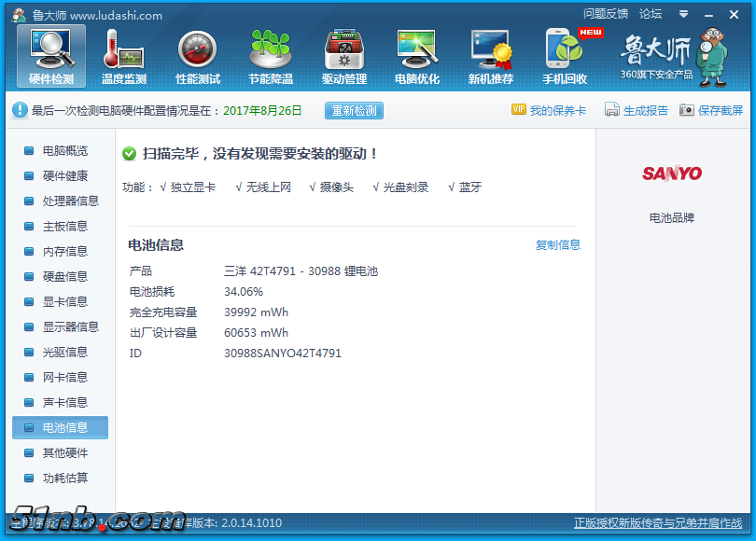This screenshot has width=756, height=541.
Task: Click the library version 2.0.14.1010 text
Action: [x=251, y=522]
